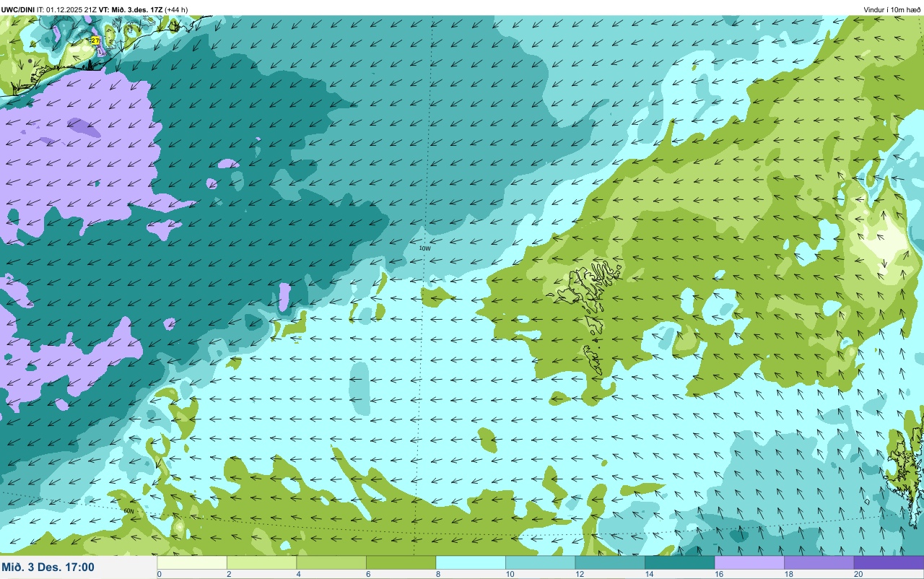This screenshot has width=924, height=579.
Task: Click the legend scale value '0'
Action: click(x=159, y=575)
